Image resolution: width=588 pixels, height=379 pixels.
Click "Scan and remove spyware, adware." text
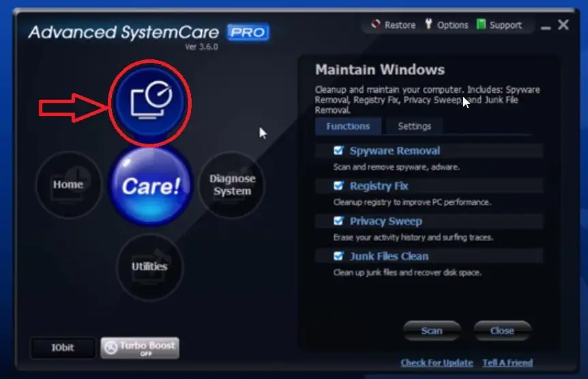tap(396, 167)
